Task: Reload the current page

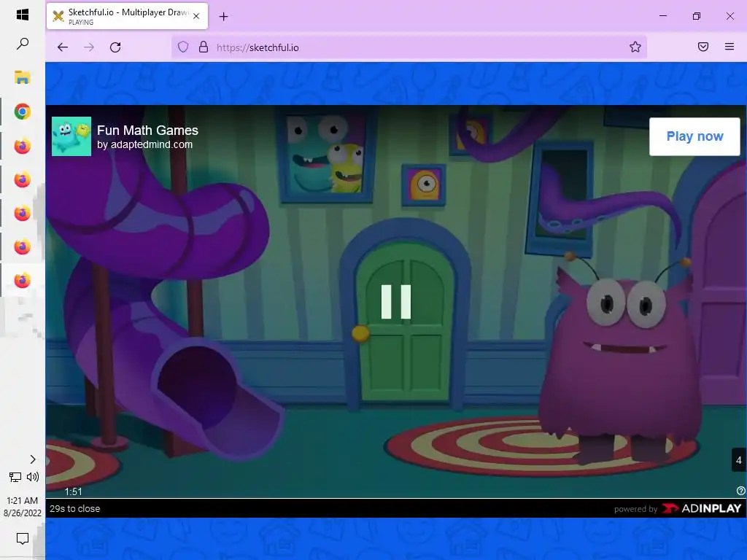Action: coord(115,47)
